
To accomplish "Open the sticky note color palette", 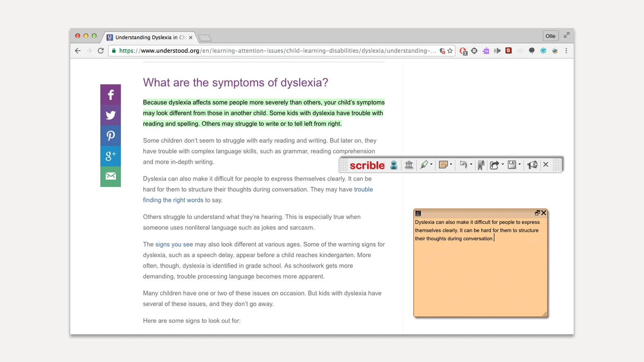I will [x=418, y=213].
